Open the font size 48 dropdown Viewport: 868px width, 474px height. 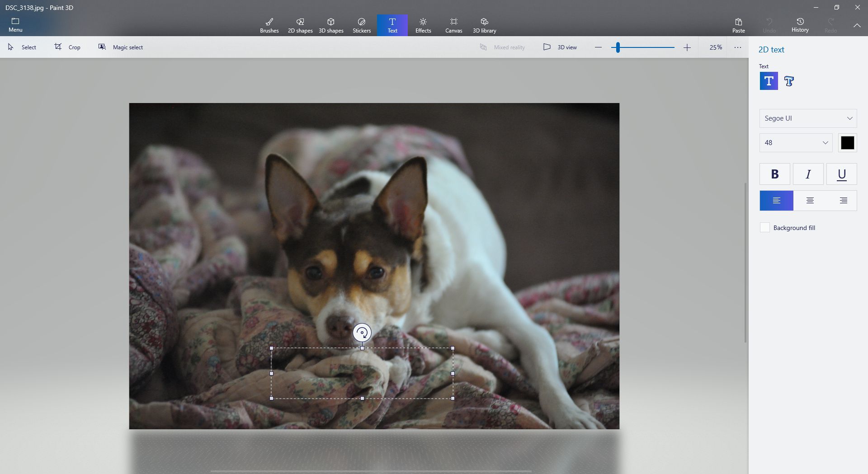(x=796, y=143)
